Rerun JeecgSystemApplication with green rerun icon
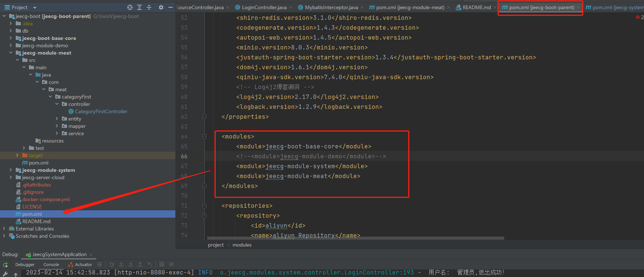 pos(5,265)
